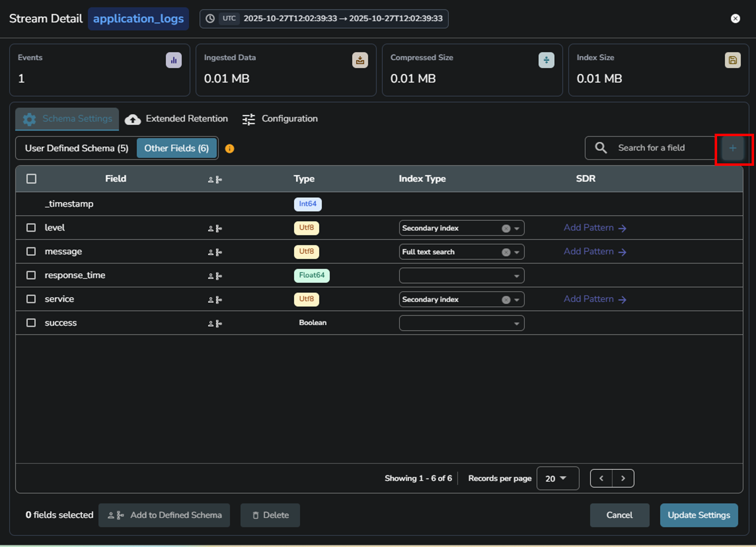The image size is (756, 547).
Task: Click Add Pattern link for level
Action: [594, 228]
